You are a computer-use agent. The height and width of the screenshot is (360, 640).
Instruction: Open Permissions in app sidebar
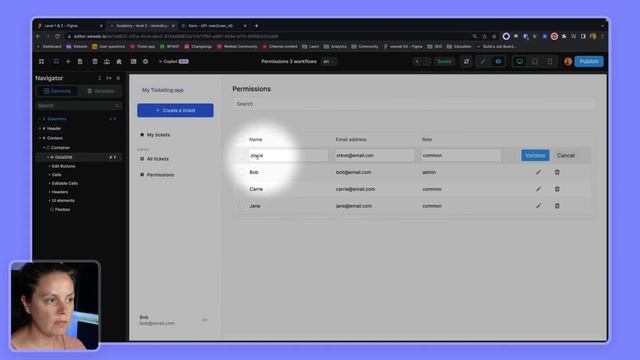[x=157, y=175]
